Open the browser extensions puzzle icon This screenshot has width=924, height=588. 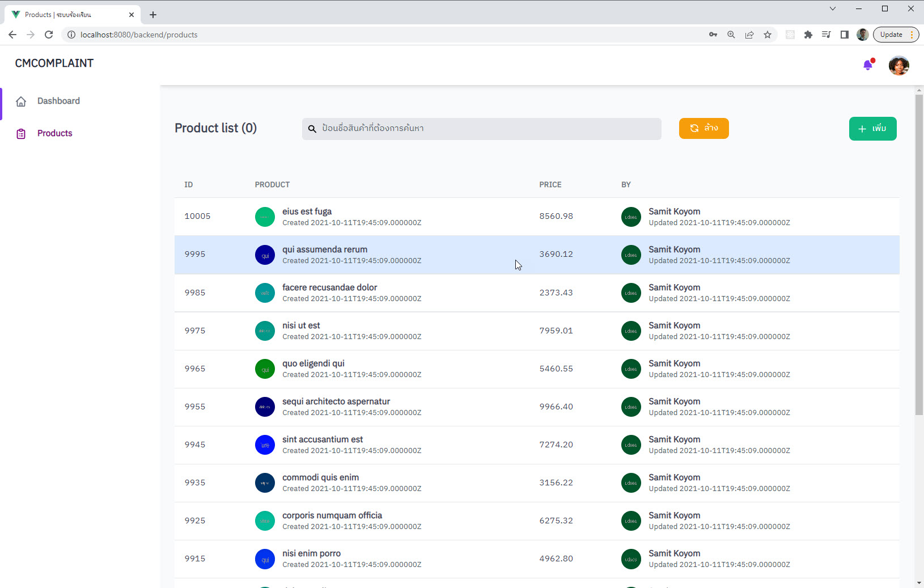click(x=808, y=35)
